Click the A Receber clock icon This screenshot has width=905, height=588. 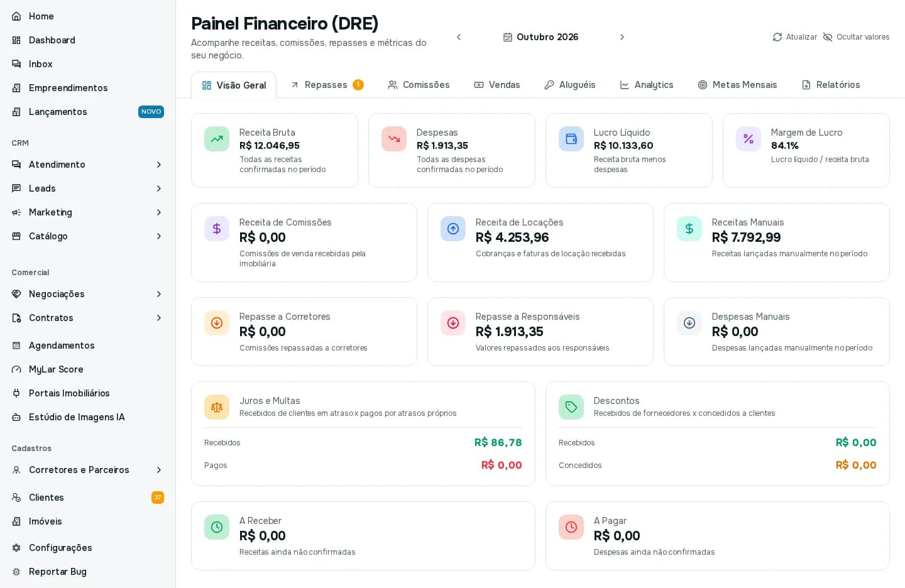click(x=217, y=527)
